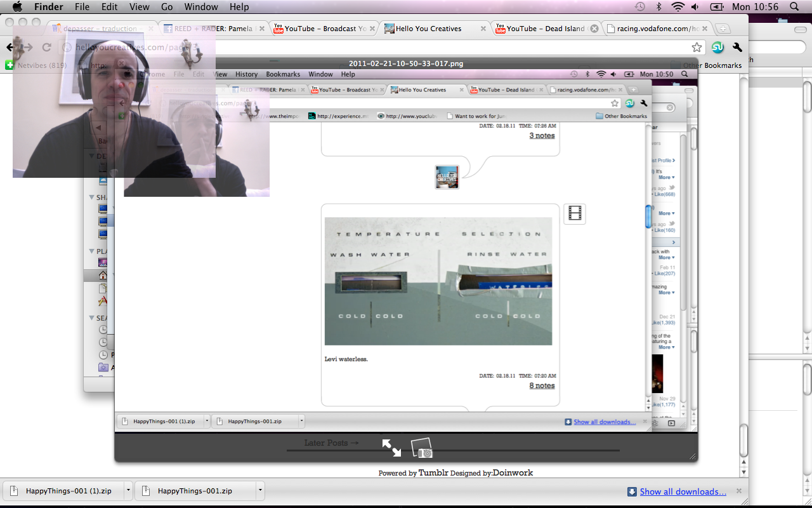
Task: Open the Wi-Fi status menu
Action: point(678,7)
